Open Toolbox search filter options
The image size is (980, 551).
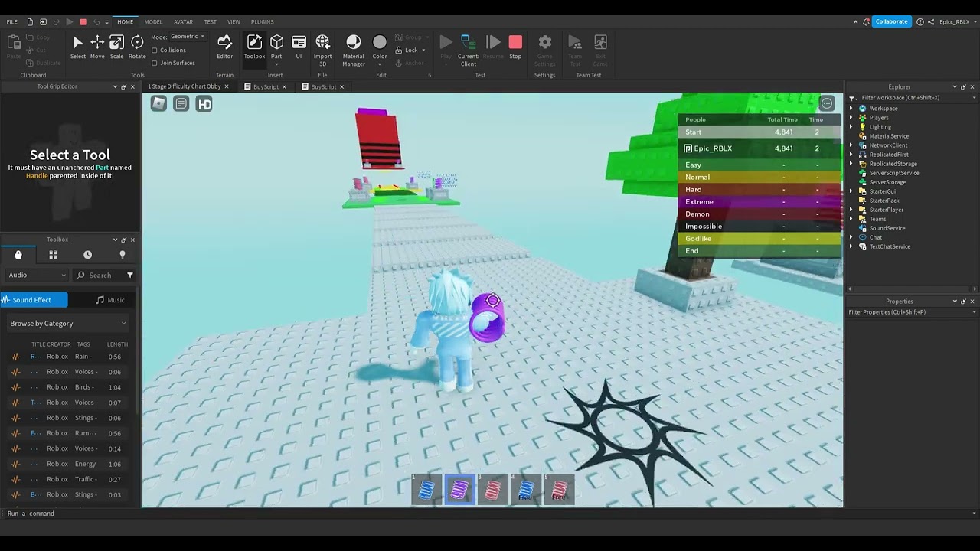point(130,275)
